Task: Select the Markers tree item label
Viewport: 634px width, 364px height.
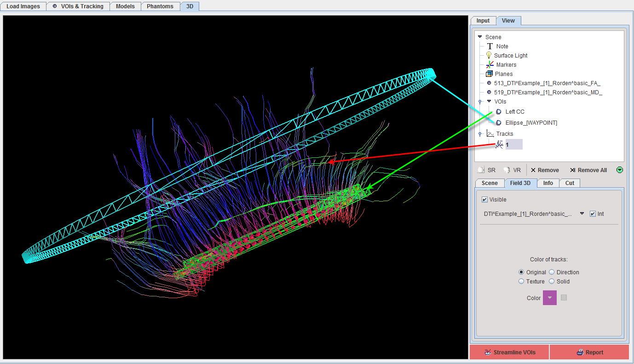Action: pyautogui.click(x=506, y=64)
